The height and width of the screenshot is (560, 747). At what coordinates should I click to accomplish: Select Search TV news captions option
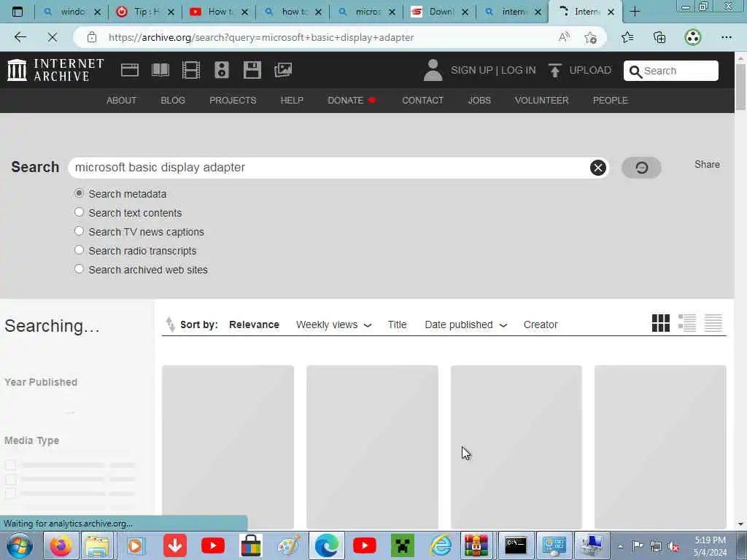click(79, 231)
